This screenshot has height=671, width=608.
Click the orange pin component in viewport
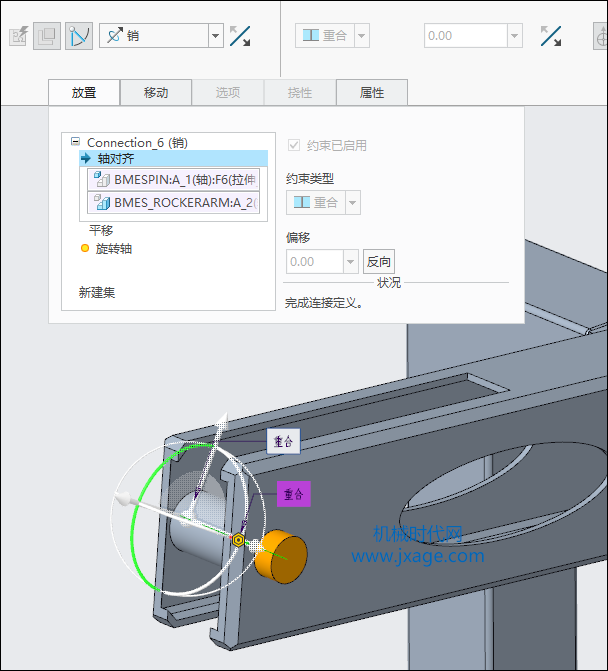[x=281, y=557]
